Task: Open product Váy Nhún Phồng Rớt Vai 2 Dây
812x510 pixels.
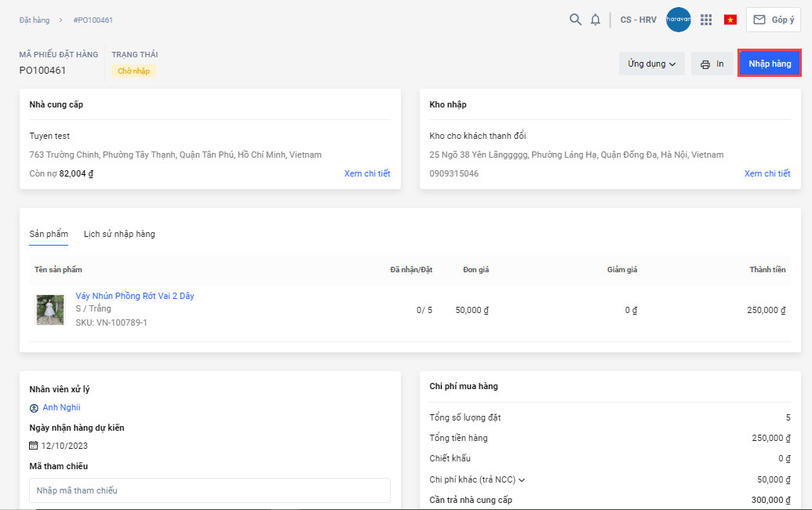Action: pos(135,296)
